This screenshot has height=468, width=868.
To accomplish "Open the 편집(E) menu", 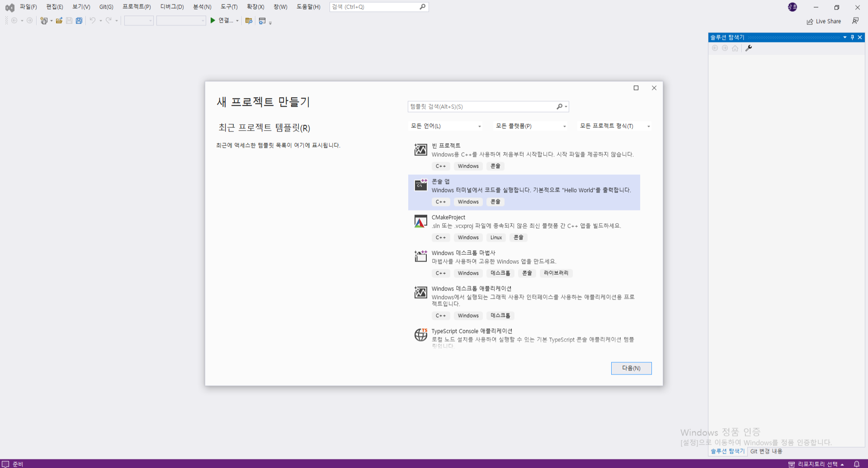I will point(54,7).
